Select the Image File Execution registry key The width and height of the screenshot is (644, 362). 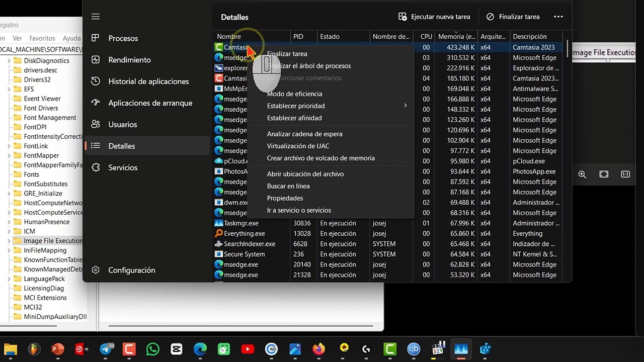point(53,241)
